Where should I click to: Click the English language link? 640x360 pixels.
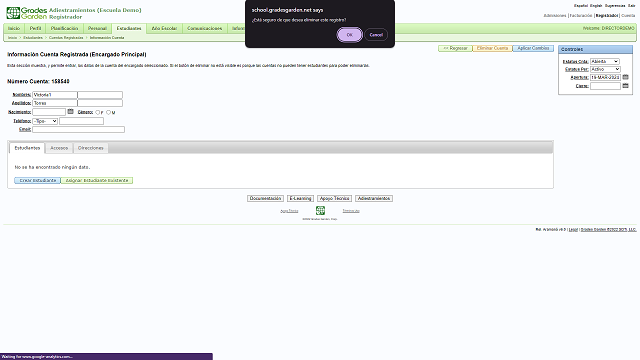point(596,6)
